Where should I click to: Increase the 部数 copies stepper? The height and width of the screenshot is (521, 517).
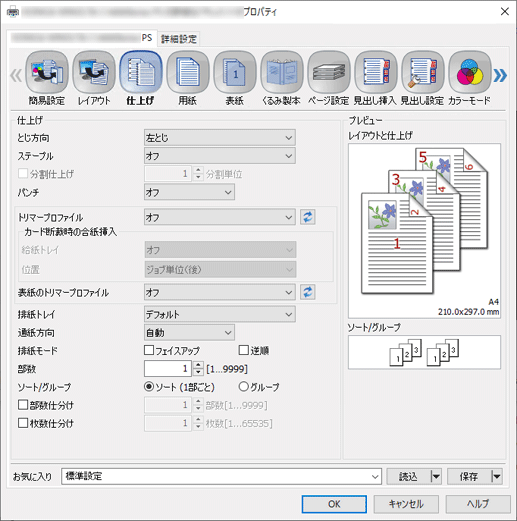point(198,365)
